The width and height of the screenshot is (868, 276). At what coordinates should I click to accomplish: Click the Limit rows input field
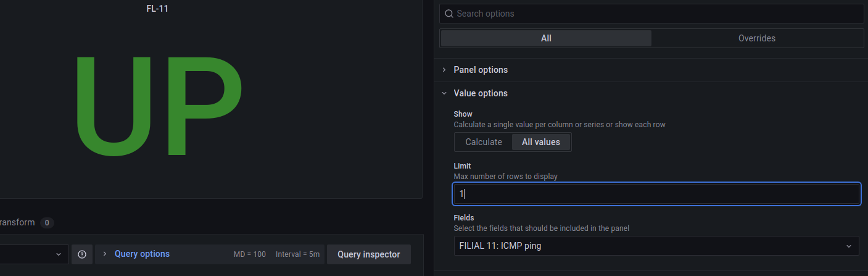656,194
